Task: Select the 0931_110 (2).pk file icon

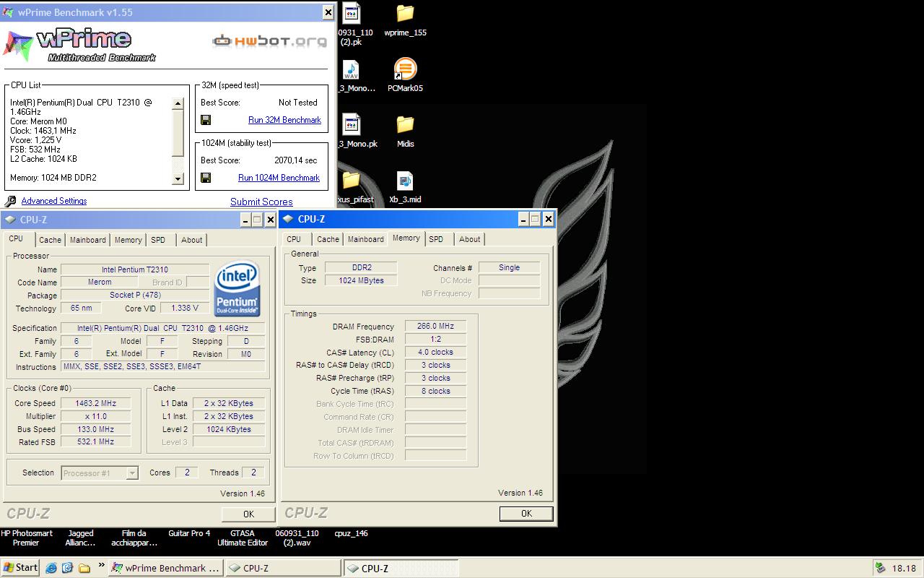Action: [x=351, y=14]
